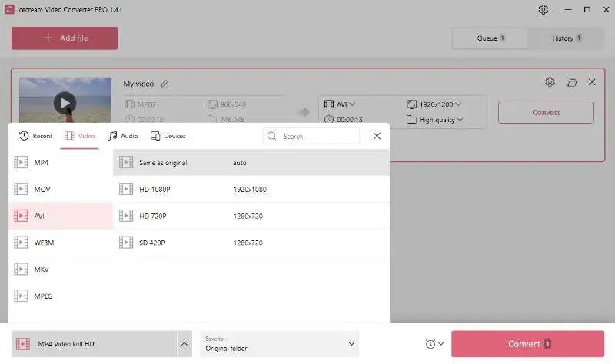Choose the Same as original preset
This screenshot has height=364, width=615.
click(251, 163)
